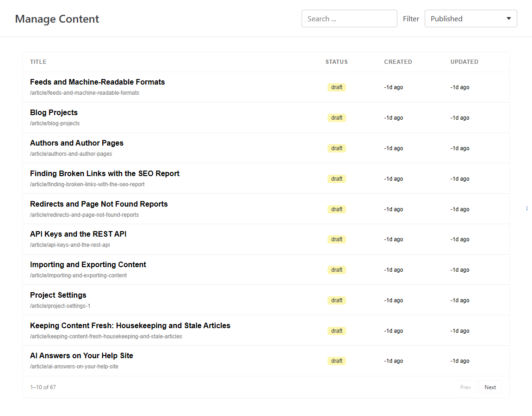Click draft badge in Blog Projects row

[337, 118]
